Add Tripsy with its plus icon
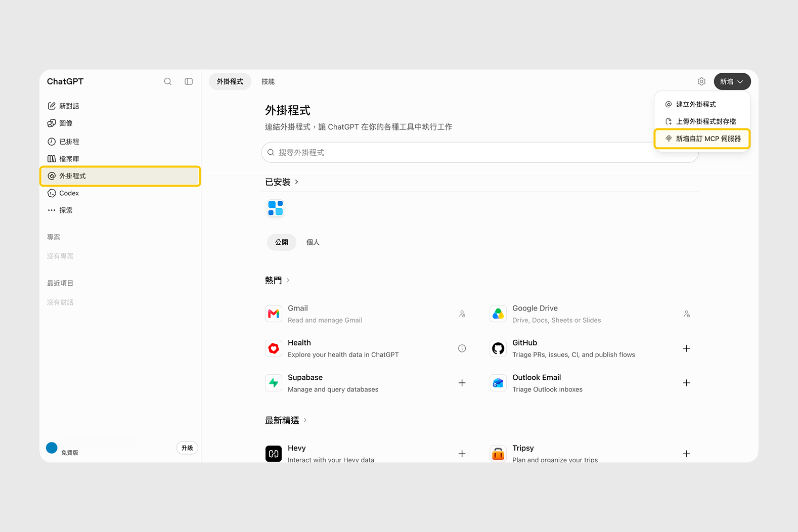The height and width of the screenshot is (532, 798). [x=686, y=454]
